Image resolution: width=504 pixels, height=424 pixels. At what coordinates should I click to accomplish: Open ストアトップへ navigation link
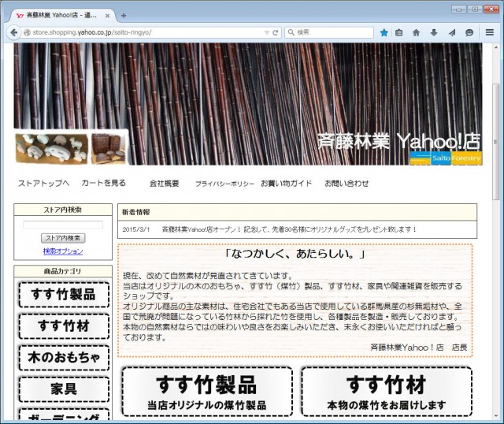[44, 183]
